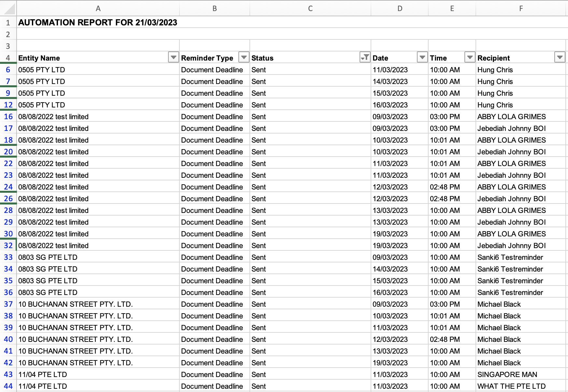
Task: Select the SINGAPORE MAN recipient cell
Action: pos(507,374)
